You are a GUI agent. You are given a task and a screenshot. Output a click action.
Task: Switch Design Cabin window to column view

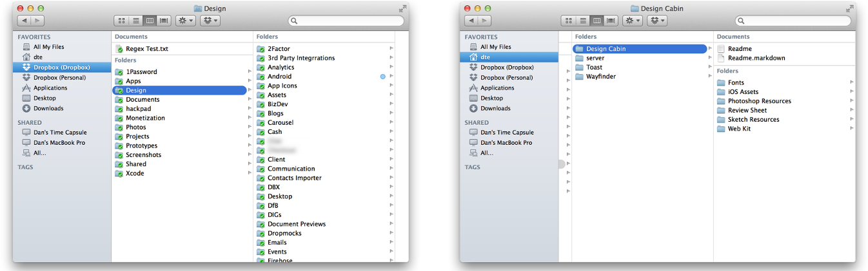597,21
